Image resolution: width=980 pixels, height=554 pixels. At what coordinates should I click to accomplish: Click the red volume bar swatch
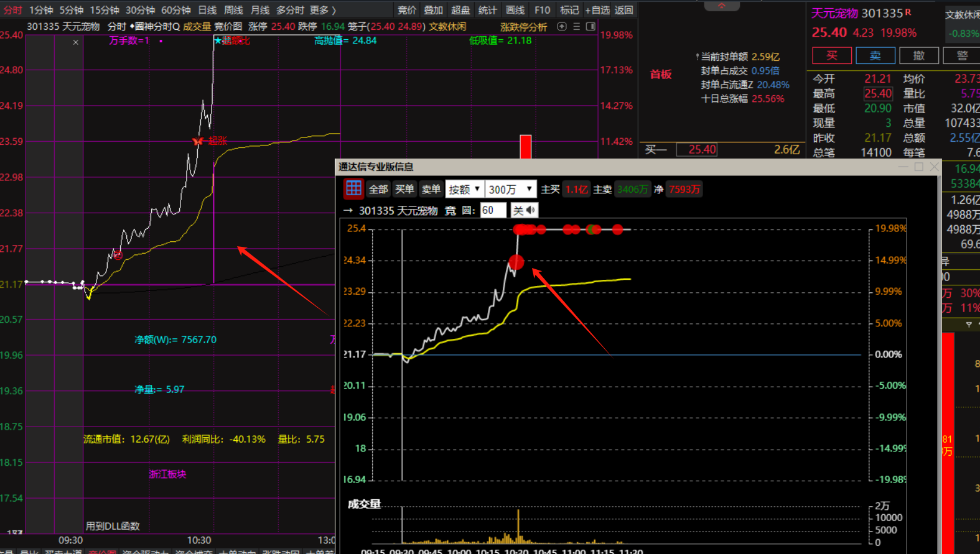coord(526,146)
